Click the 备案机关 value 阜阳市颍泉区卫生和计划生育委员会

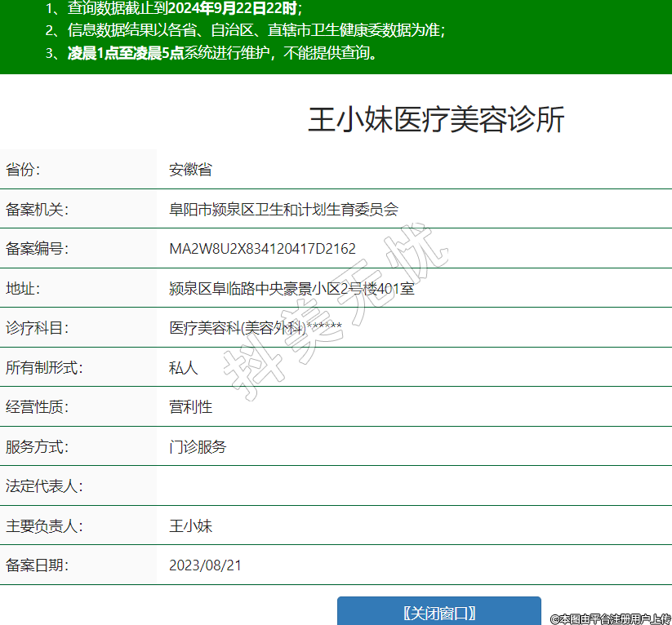point(283,210)
